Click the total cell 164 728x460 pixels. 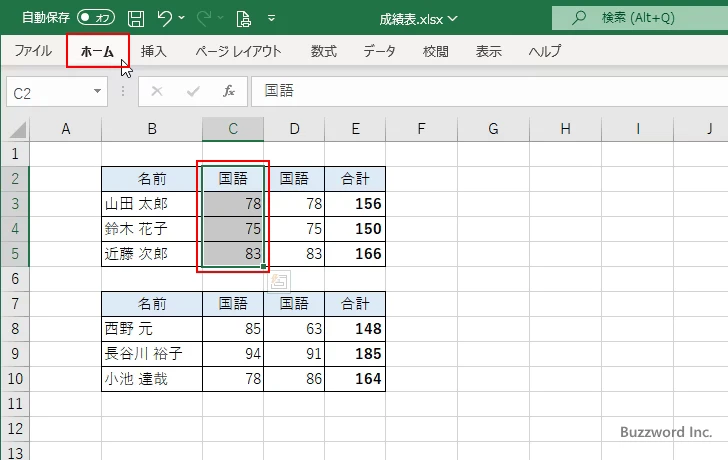coord(355,379)
